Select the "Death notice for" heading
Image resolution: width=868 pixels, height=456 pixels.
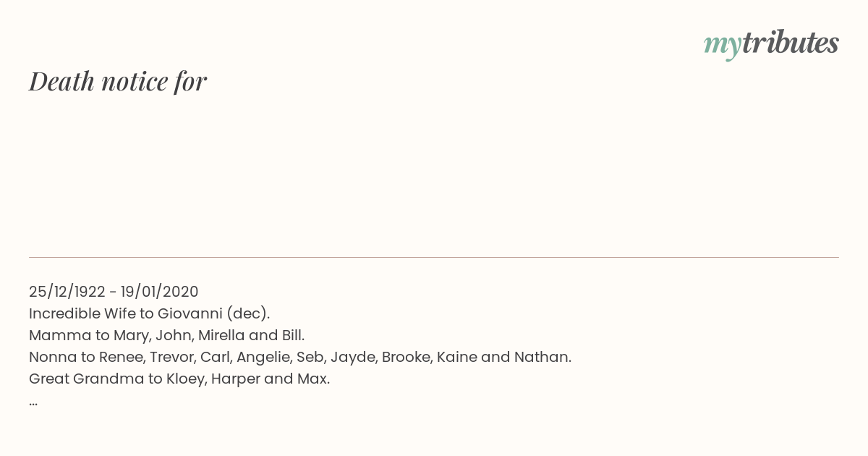coord(118,81)
